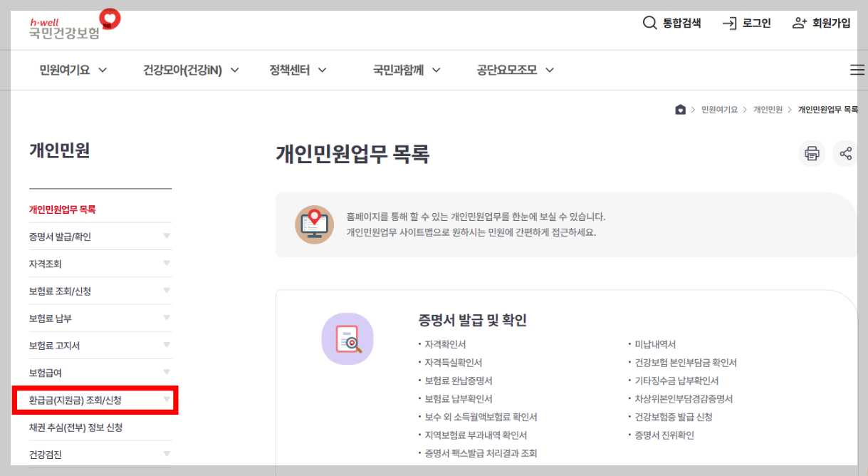Click the 국민건강보험 h-well logo
This screenshot has height=476, width=868.
(x=75, y=24)
